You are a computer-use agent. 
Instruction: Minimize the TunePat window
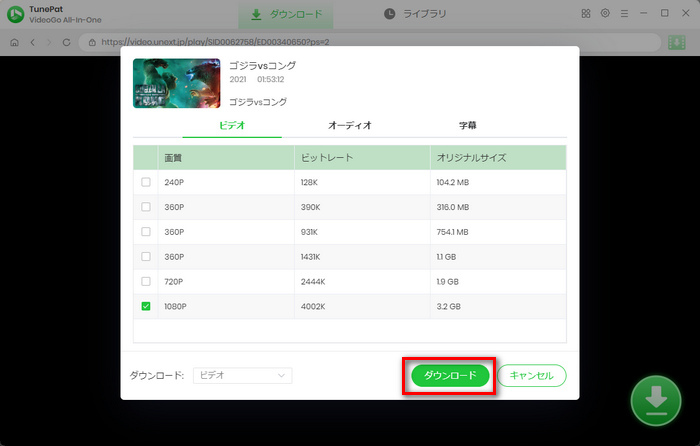click(x=643, y=13)
